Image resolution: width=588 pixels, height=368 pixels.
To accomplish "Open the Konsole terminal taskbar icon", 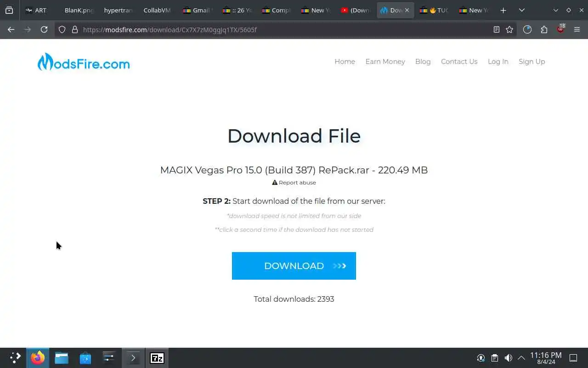I will (133, 358).
